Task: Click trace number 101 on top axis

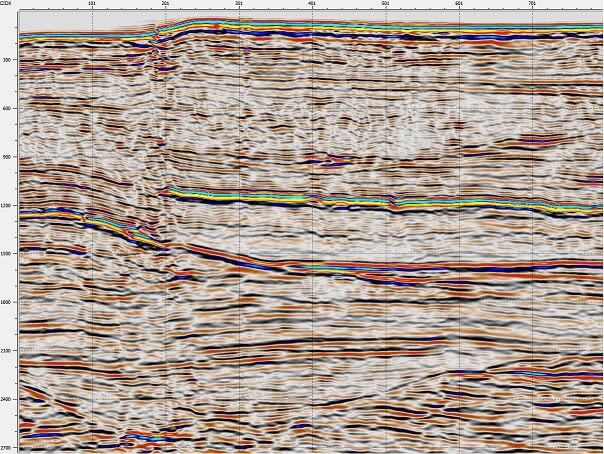Action: [93, 4]
